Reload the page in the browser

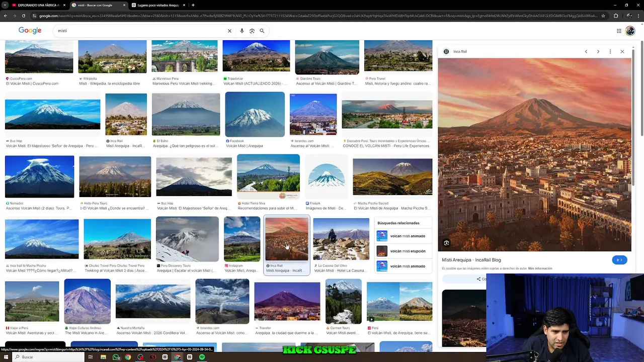point(24,16)
